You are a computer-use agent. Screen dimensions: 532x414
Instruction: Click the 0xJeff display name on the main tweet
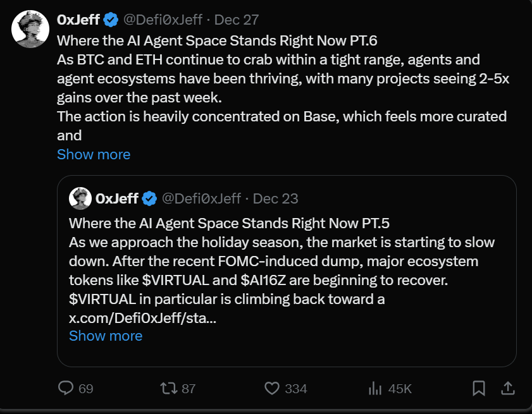click(78, 20)
